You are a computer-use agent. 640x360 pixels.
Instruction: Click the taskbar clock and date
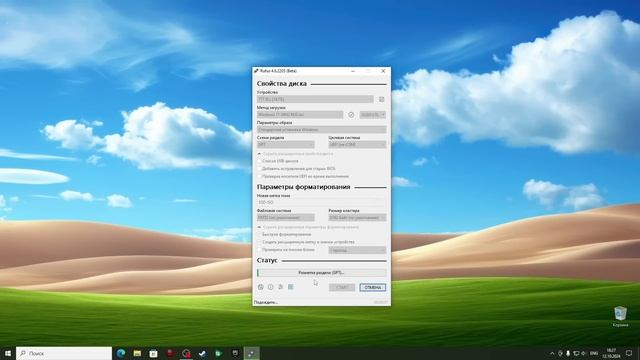tap(611, 353)
